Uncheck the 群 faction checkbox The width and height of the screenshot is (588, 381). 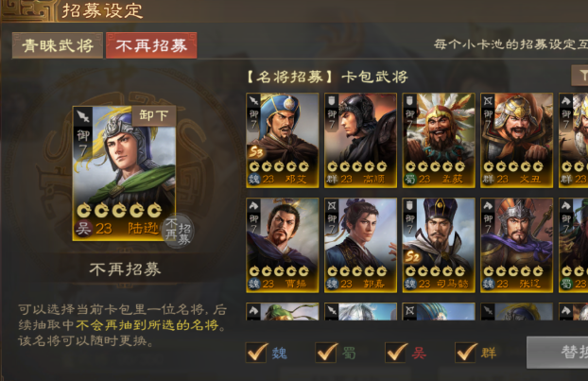466,353
